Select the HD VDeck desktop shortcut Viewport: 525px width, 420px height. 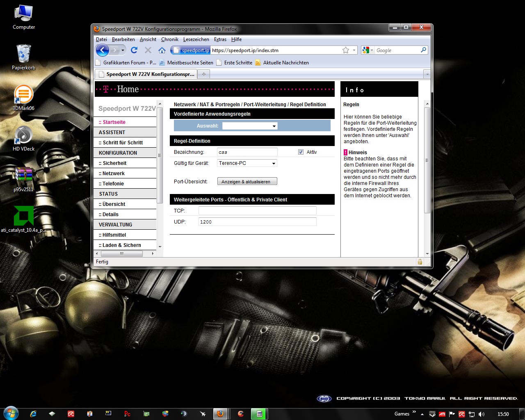(x=24, y=138)
